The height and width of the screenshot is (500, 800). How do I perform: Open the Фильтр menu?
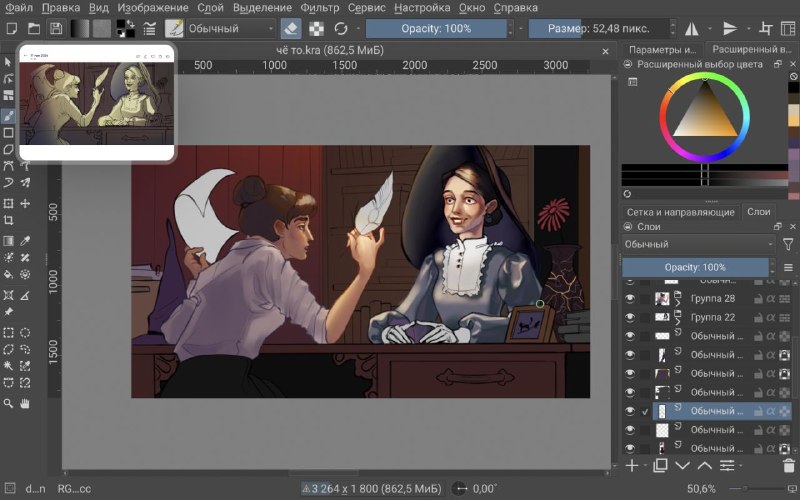[319, 8]
